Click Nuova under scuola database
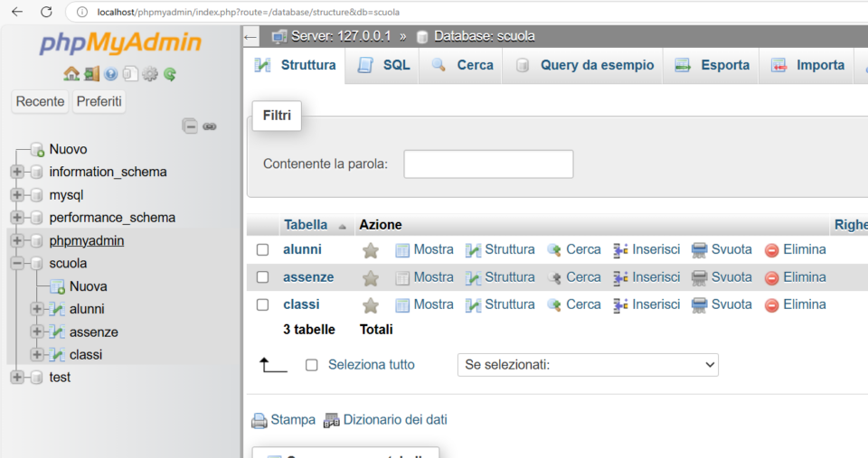Screen dimensions: 868x458 (x=88, y=286)
